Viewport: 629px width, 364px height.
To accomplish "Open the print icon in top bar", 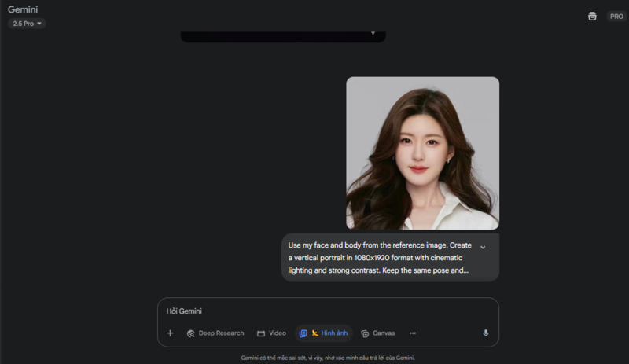I will [592, 17].
